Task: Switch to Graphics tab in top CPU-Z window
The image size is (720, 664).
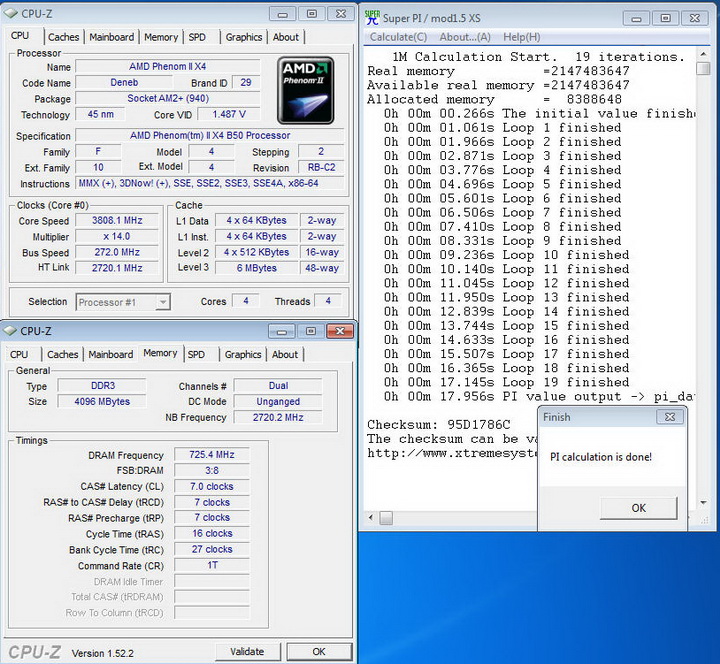Action: pyautogui.click(x=244, y=37)
